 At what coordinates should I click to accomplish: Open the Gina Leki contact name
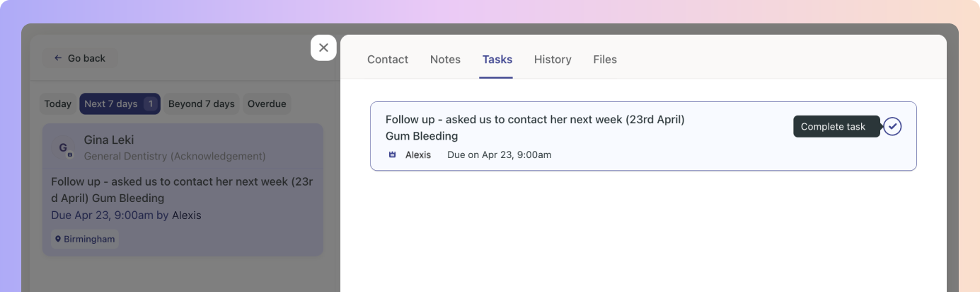click(108, 140)
